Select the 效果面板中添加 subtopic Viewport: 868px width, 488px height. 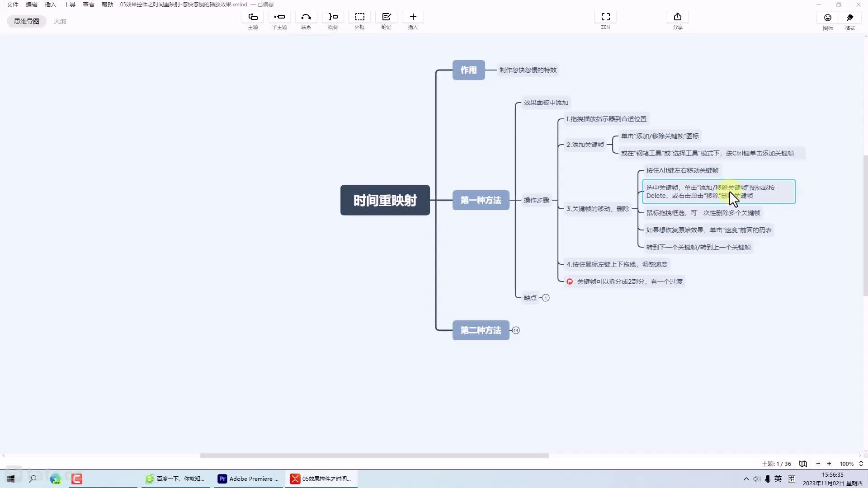tap(546, 103)
